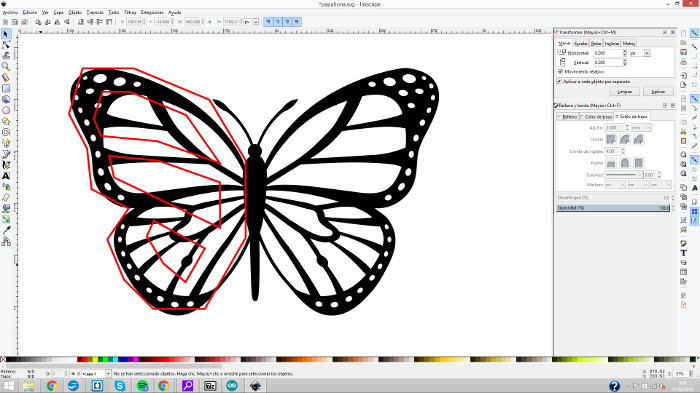
Task: Toggle Aplicar a cada objeto por separado
Action: click(x=559, y=81)
